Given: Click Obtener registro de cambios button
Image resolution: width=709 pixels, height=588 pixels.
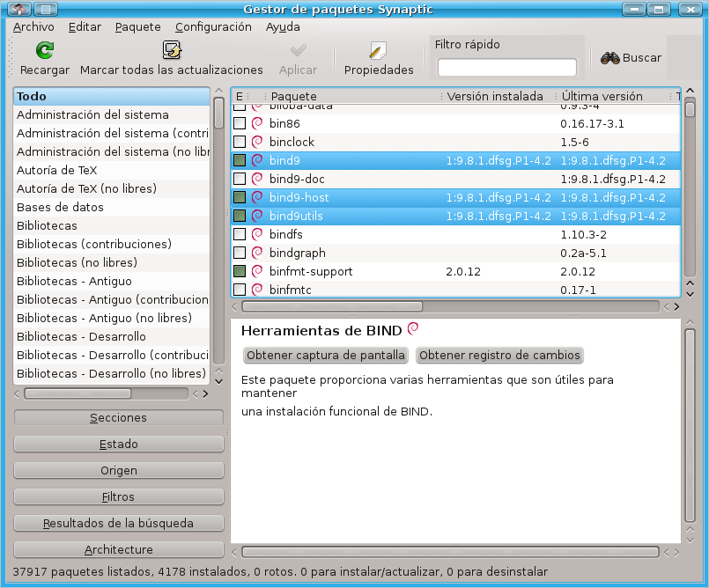Looking at the screenshot, I should tap(499, 356).
